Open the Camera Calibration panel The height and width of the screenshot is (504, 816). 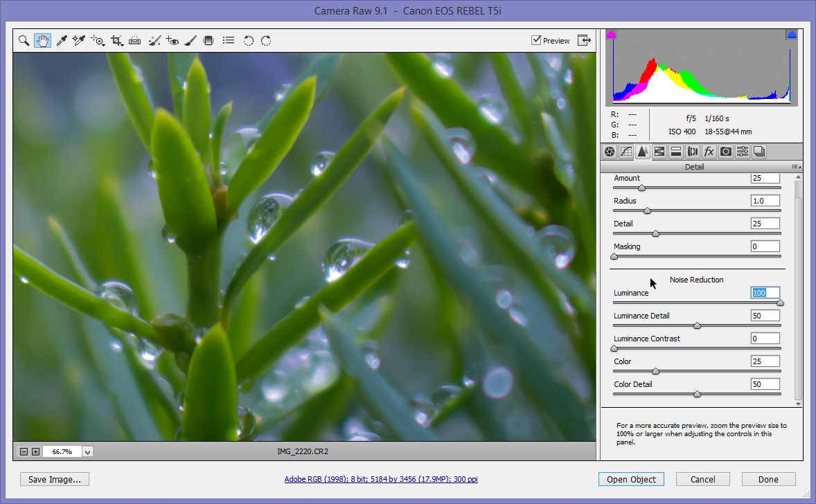point(725,151)
